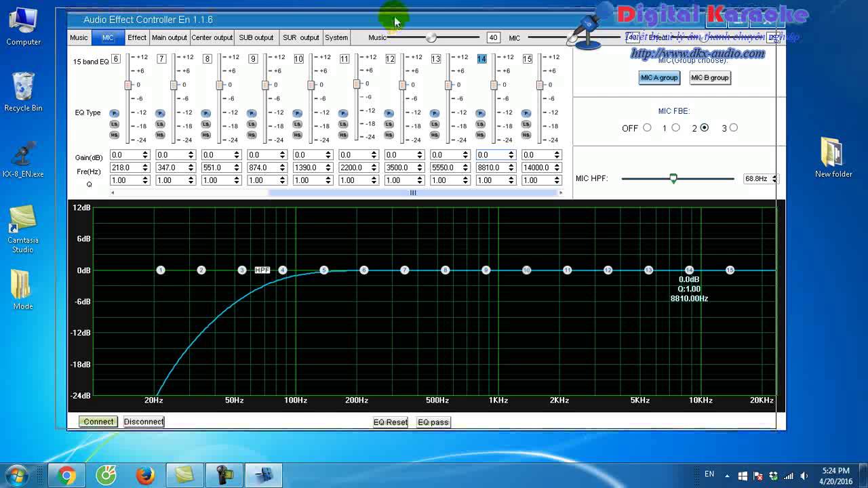Select EQ node 14 on the curve
This screenshot has width=868, height=488.
pos(689,270)
